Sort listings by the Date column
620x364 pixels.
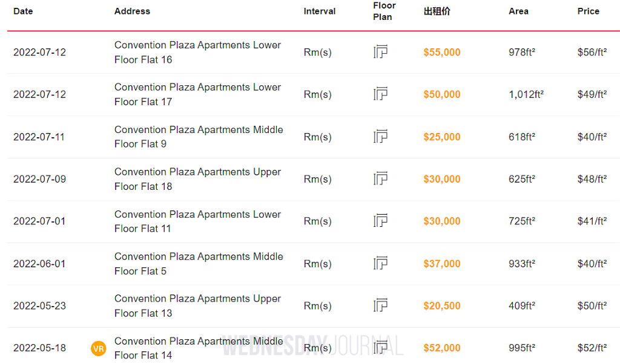pyautogui.click(x=23, y=11)
